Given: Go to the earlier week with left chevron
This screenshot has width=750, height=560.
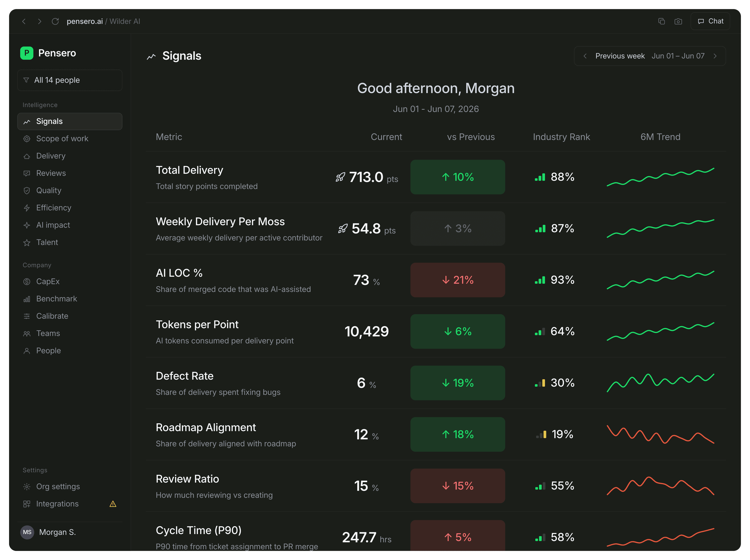Looking at the screenshot, I should pyautogui.click(x=585, y=56).
